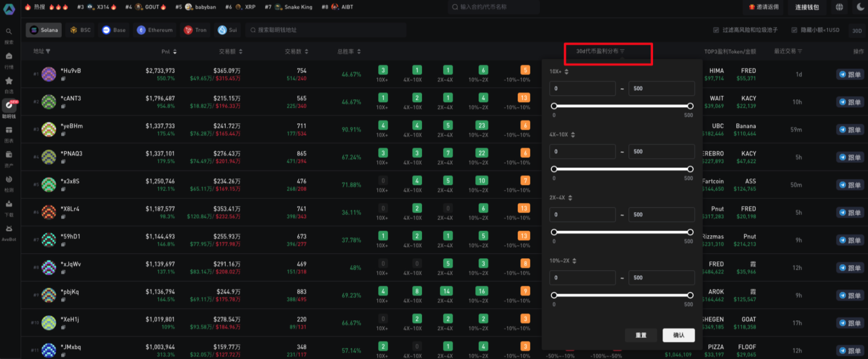
Task: Copy address icon under *Hu9vB
Action: 63,79
